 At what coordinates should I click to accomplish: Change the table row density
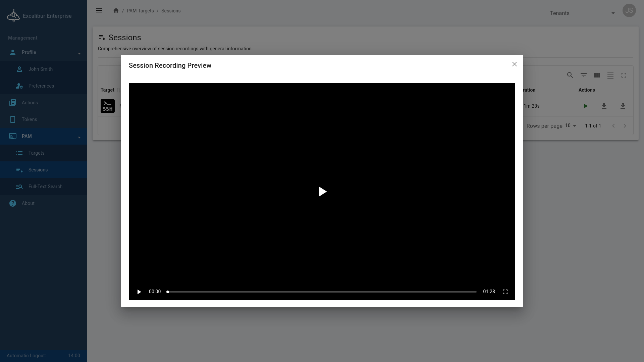pyautogui.click(x=610, y=75)
